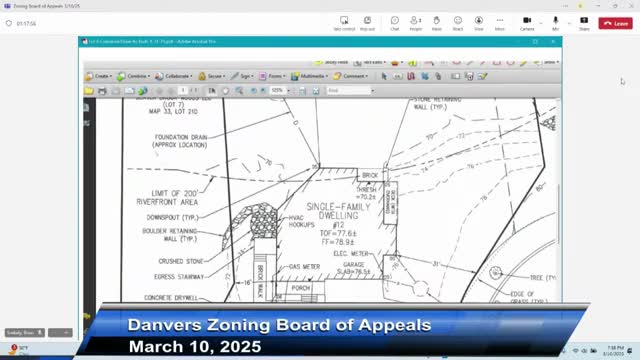Screen dimensions: 640x360
Task: Click the Bookmarks panel icon in sidebar
Action: (x=87, y=123)
